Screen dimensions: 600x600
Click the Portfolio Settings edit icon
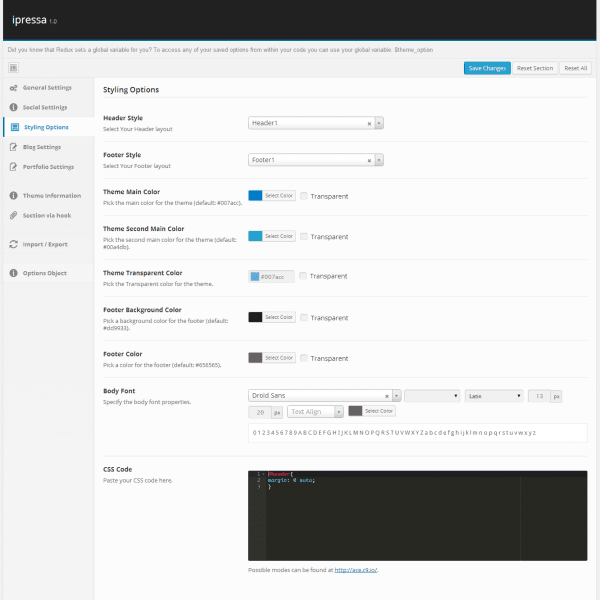pos(13,167)
